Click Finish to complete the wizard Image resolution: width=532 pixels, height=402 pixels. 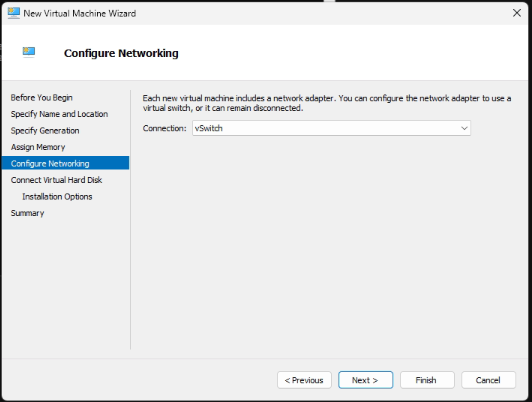click(x=427, y=380)
